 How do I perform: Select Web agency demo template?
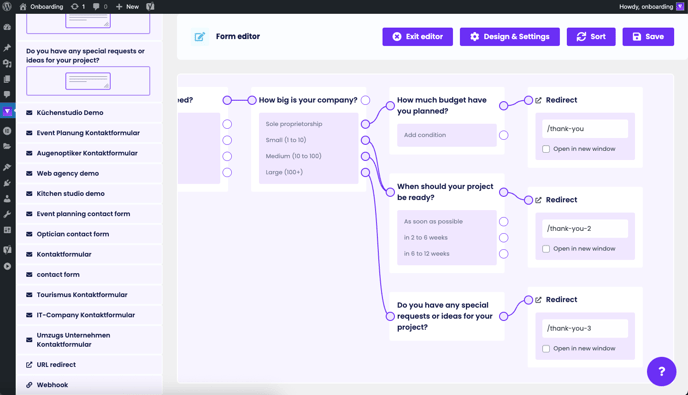(89, 173)
